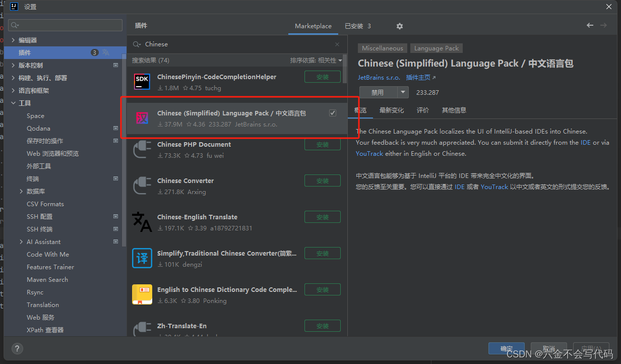The width and height of the screenshot is (621, 364).
Task: Uncheck the Chinese Language Pack enabled checkbox
Action: pyautogui.click(x=333, y=113)
